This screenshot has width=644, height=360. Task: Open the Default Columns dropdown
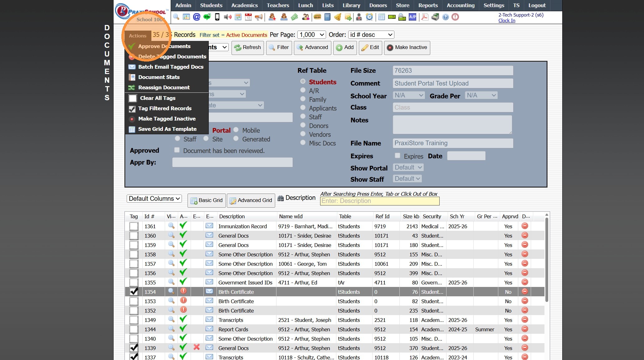[154, 199]
